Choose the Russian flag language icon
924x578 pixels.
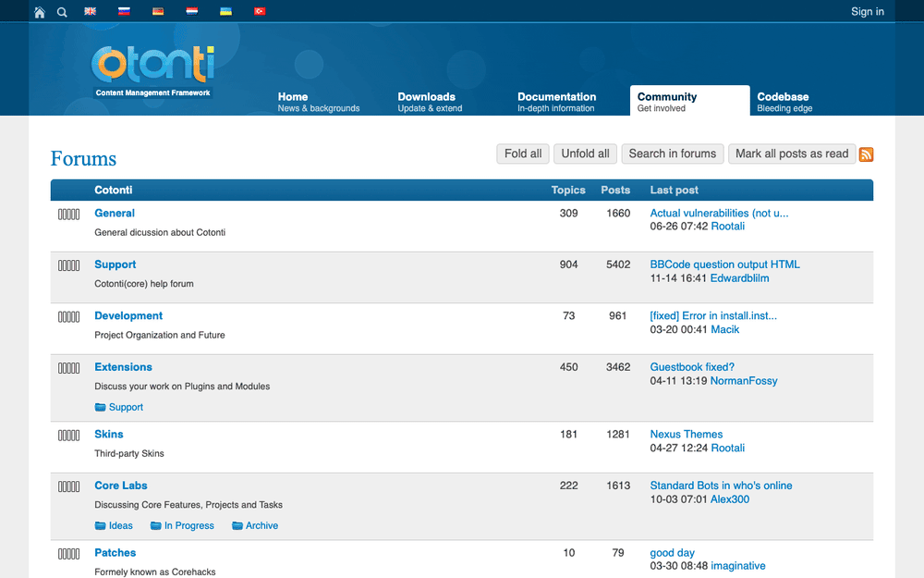(124, 11)
